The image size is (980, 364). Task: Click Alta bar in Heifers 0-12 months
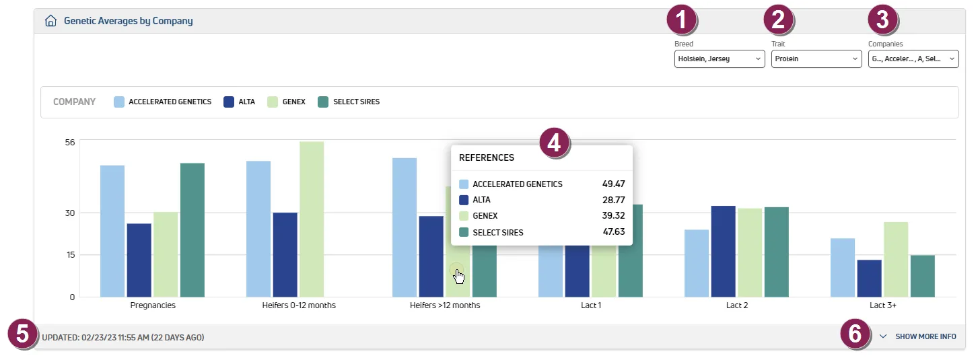285,254
